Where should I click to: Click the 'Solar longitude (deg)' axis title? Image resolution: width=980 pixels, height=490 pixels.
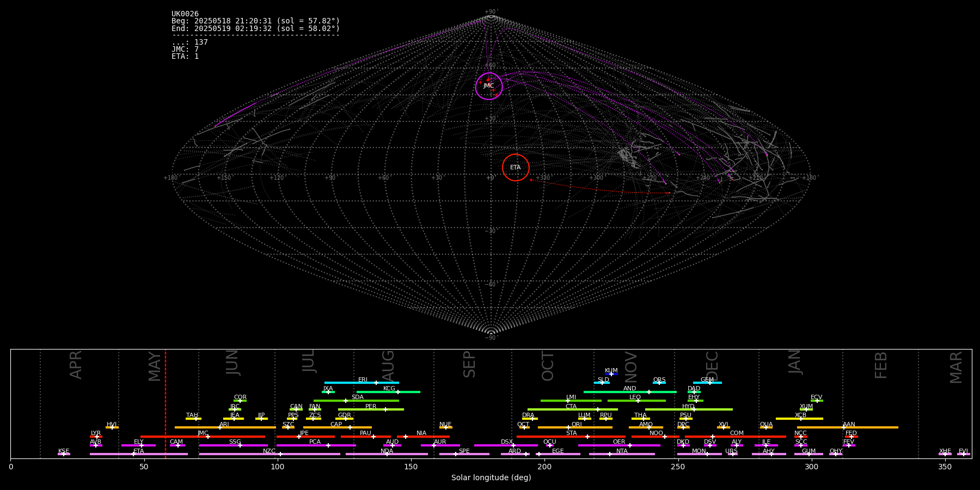[x=491, y=477]
